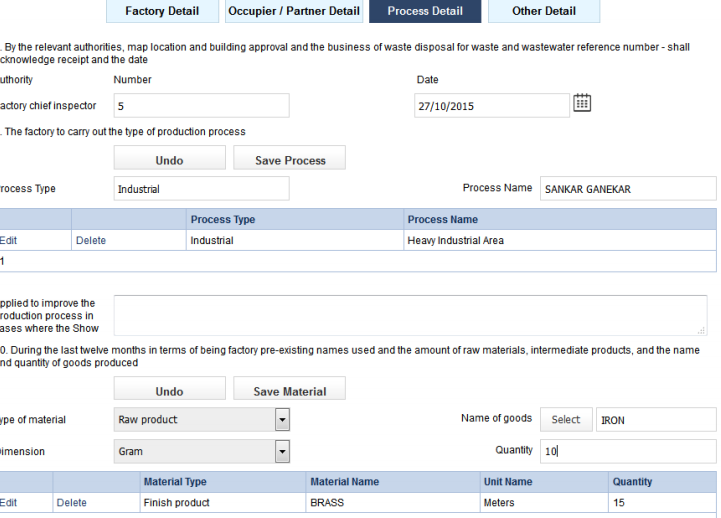The image size is (721, 518).
Task: Switch to the Factory Detail tab
Action: (161, 11)
